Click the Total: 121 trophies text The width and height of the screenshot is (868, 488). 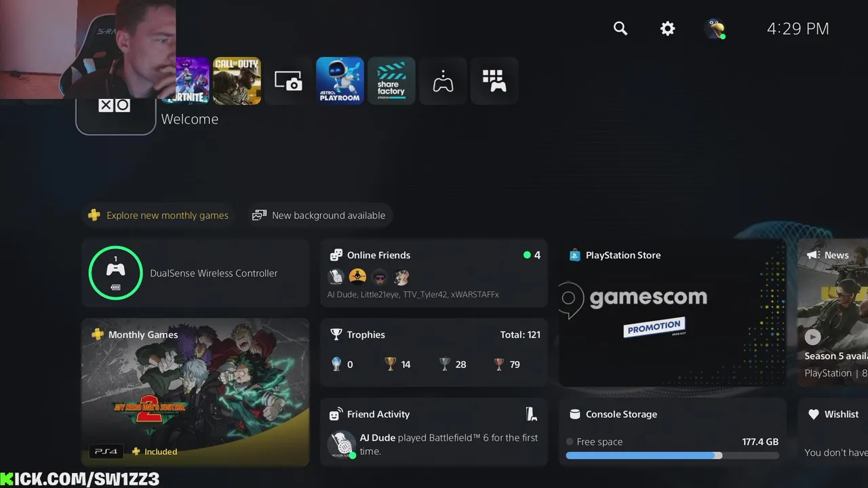[520, 335]
